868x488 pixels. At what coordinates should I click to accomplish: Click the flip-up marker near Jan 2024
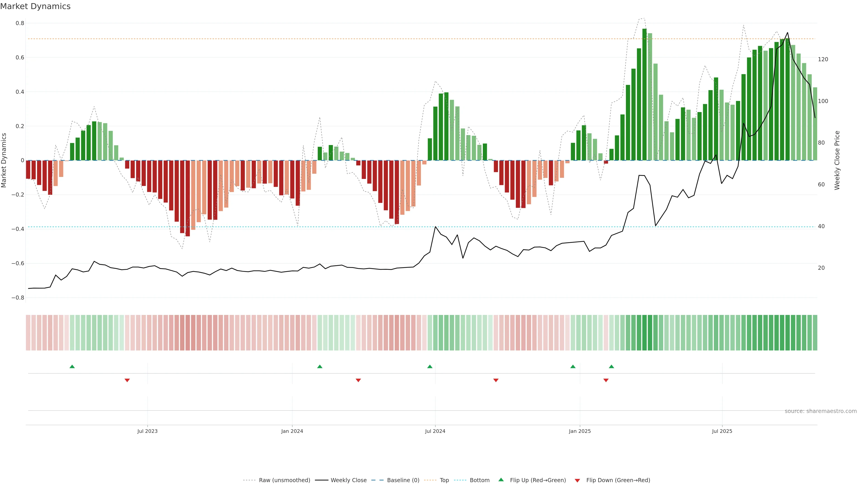(x=320, y=366)
